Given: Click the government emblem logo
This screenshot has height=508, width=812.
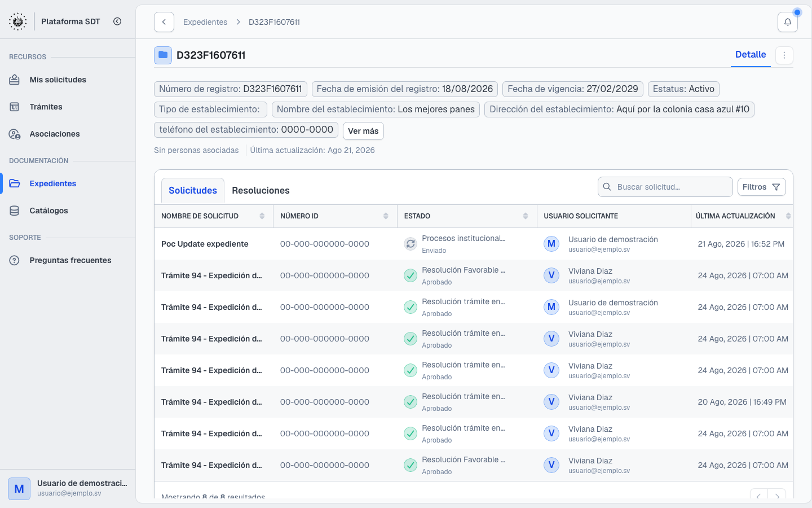Looking at the screenshot, I should 18,21.
